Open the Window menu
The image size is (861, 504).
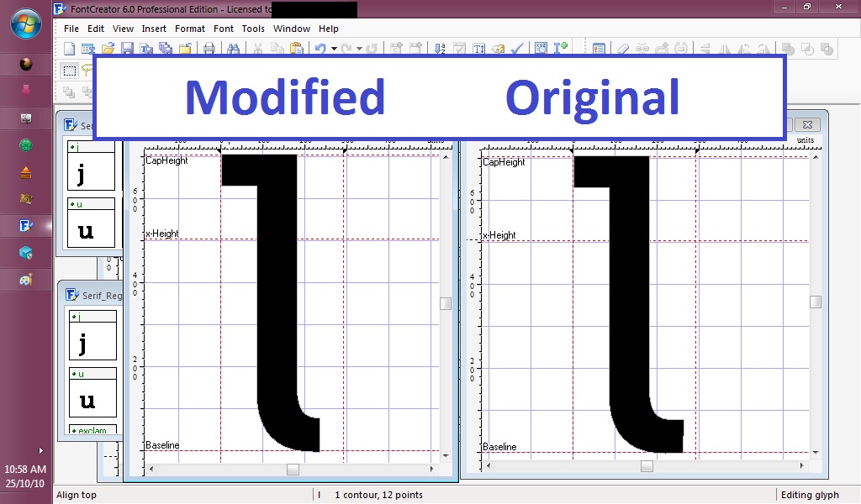pyautogui.click(x=292, y=29)
